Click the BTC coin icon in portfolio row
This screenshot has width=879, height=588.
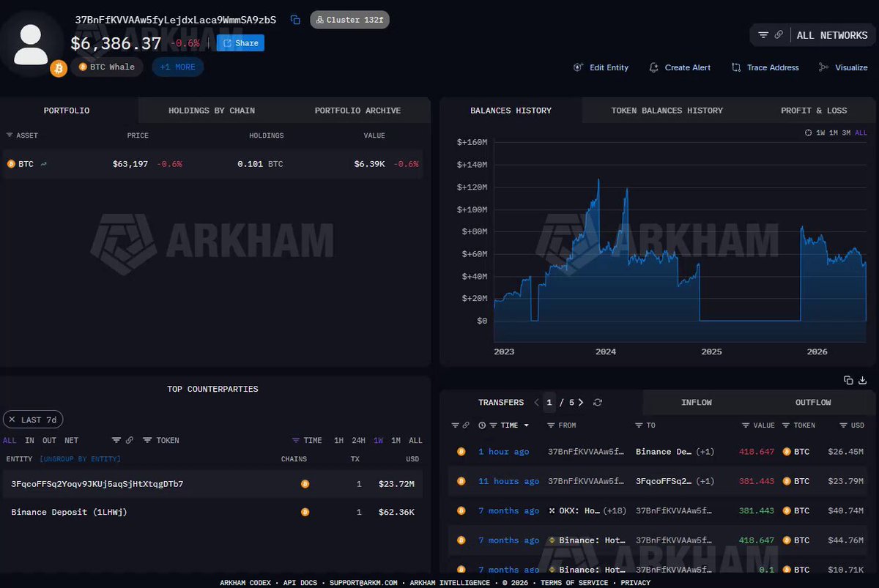click(x=11, y=164)
